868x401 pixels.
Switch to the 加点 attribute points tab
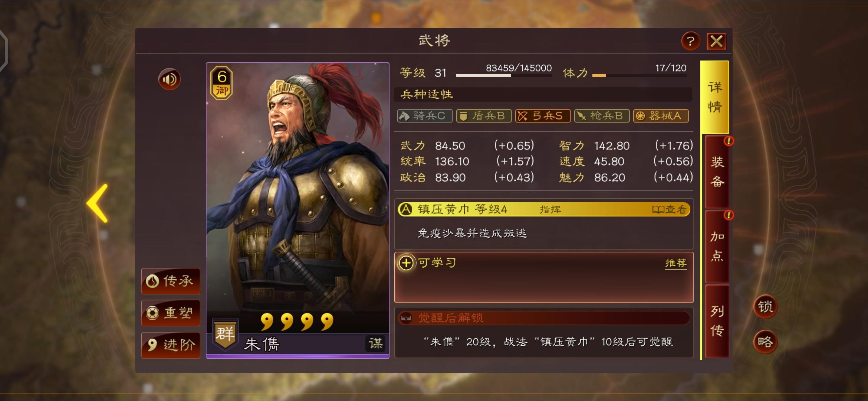click(717, 246)
